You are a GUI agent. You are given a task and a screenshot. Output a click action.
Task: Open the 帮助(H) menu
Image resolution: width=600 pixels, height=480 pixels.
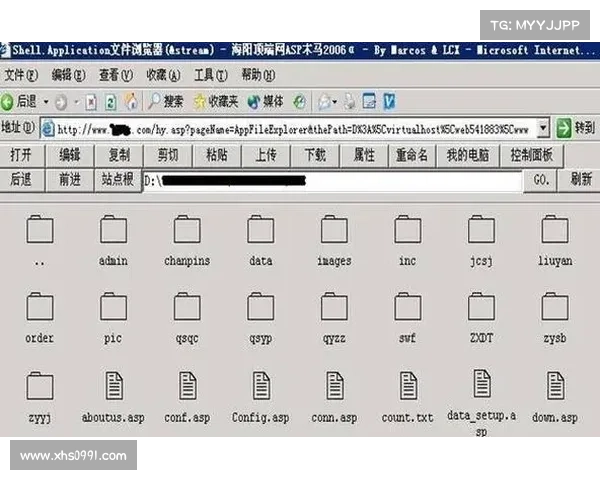click(x=258, y=75)
